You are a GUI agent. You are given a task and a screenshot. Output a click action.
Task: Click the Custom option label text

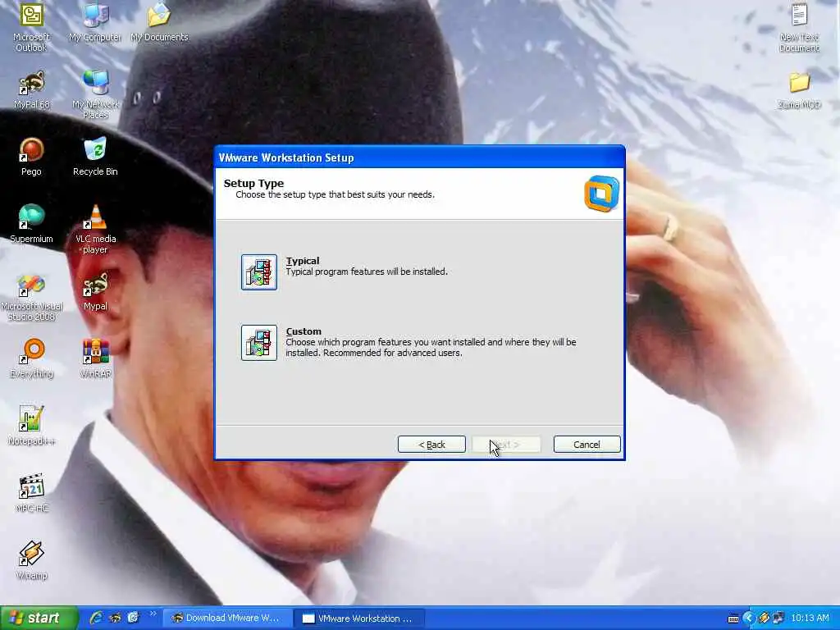coord(304,331)
